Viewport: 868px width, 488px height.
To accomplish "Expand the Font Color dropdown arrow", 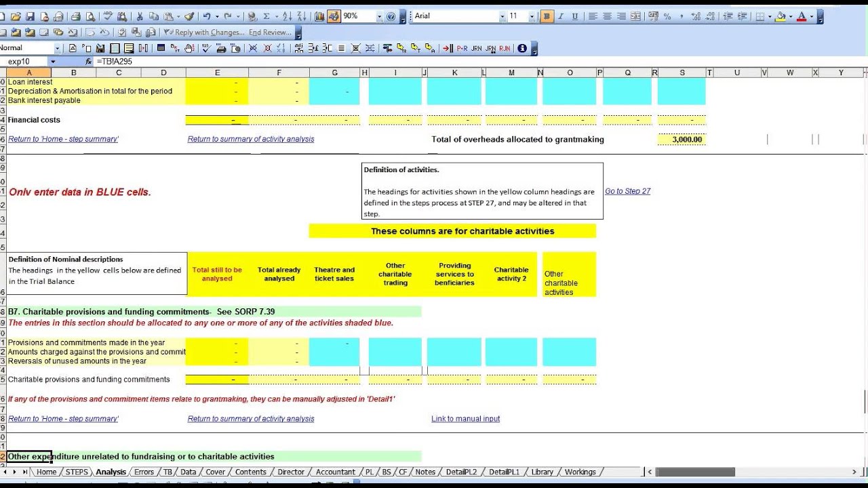I will (x=812, y=16).
